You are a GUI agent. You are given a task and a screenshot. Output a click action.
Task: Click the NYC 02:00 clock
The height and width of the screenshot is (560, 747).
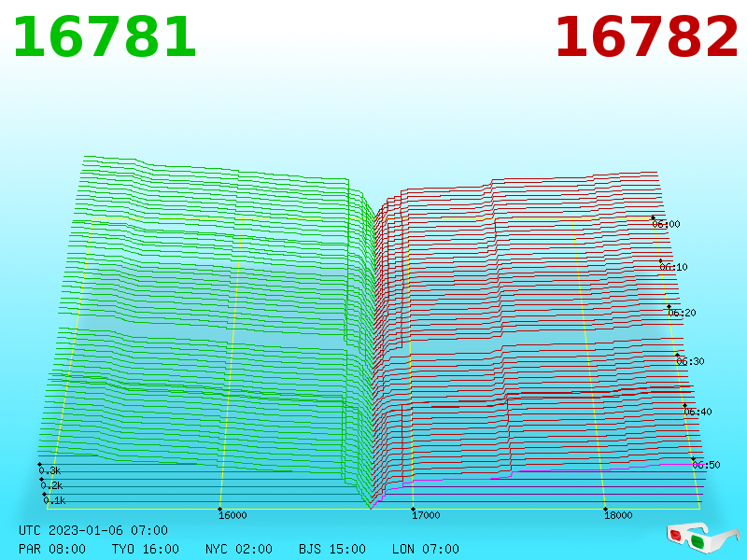click(x=239, y=549)
